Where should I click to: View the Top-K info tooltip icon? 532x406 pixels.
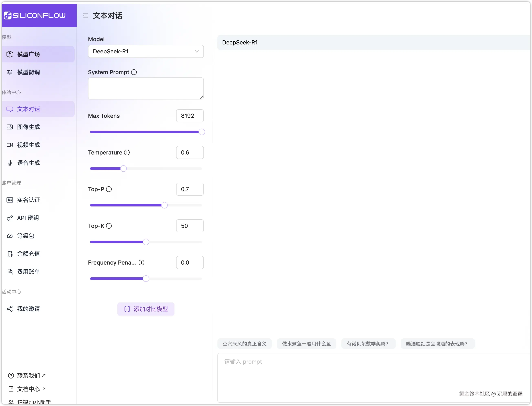click(x=109, y=226)
